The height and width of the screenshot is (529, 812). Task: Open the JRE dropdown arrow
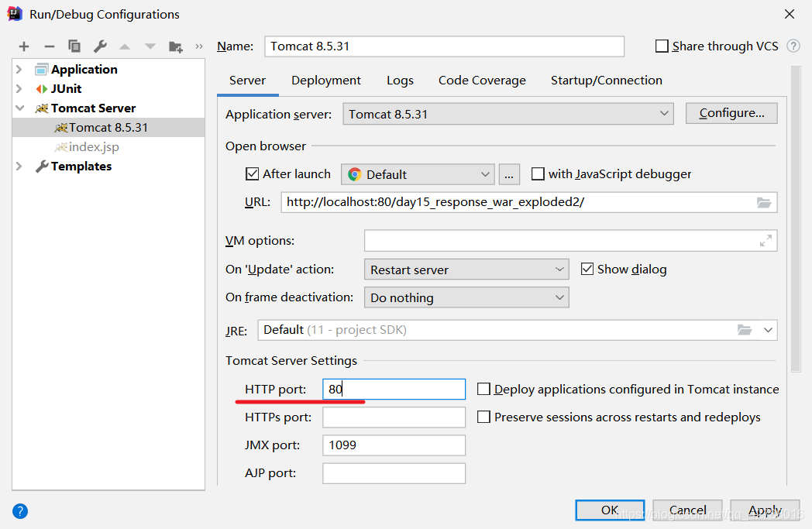tap(768, 330)
